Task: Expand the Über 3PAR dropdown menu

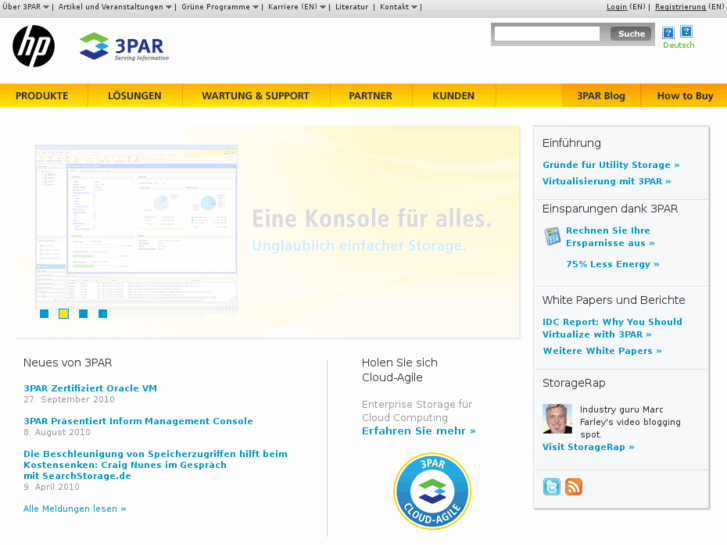Action: [26, 7]
